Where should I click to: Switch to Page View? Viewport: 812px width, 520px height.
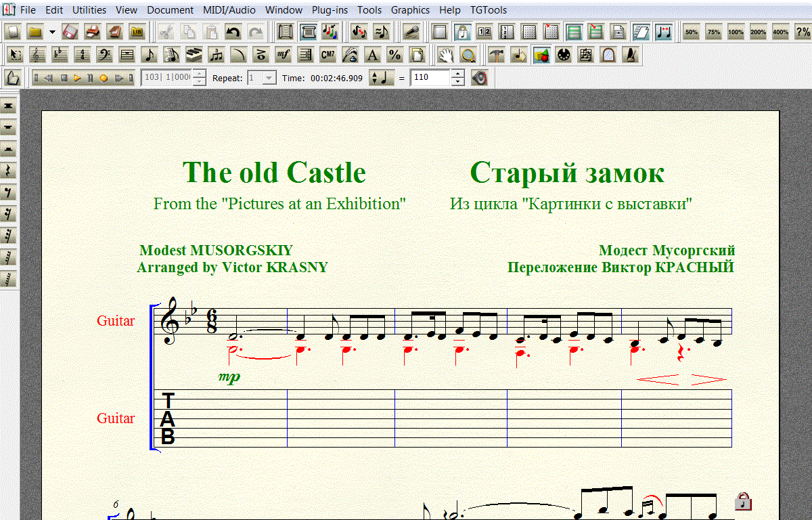click(x=308, y=32)
